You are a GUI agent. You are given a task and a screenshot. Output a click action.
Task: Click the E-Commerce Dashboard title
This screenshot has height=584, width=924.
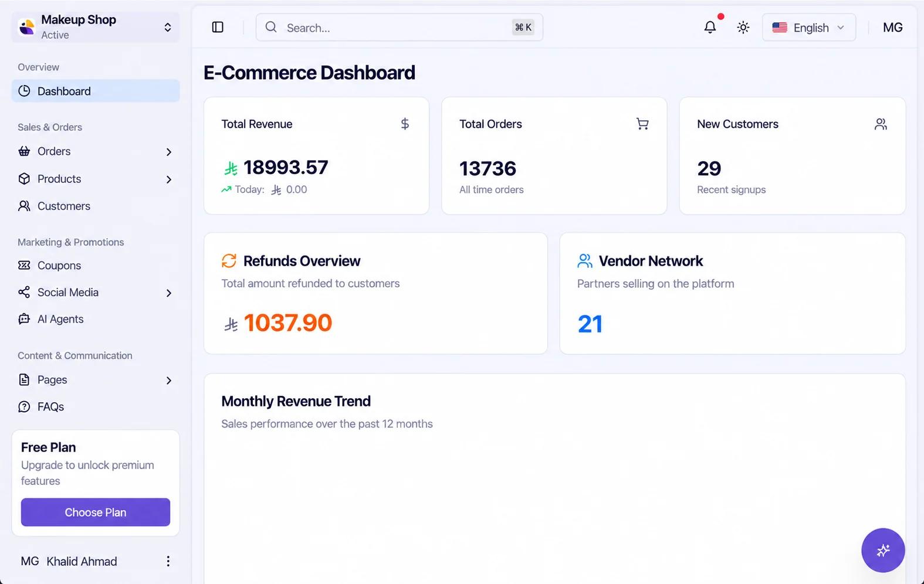[309, 73]
